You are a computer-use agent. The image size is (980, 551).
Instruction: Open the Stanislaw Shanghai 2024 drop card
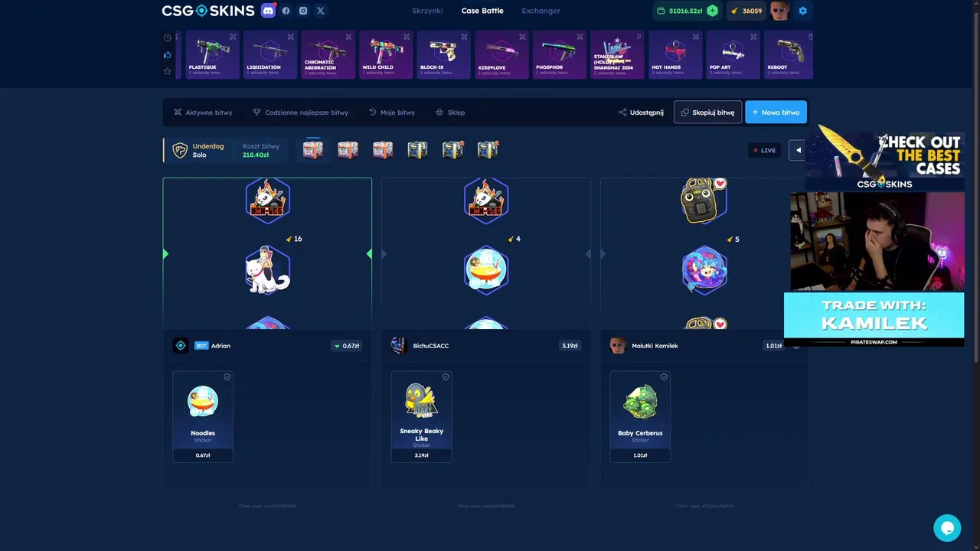[617, 54]
